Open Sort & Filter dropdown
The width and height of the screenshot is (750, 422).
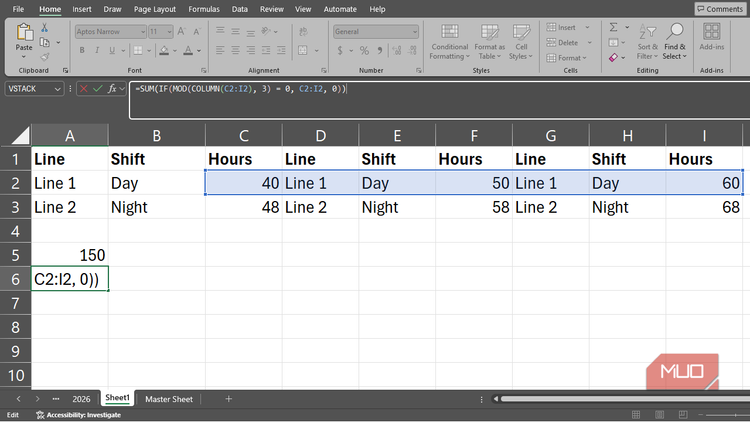647,42
